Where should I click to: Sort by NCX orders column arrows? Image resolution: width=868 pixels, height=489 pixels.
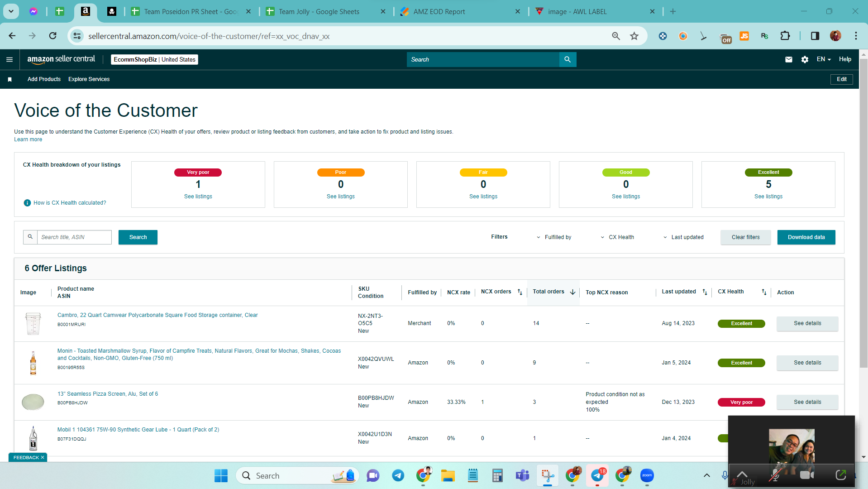coord(520,292)
